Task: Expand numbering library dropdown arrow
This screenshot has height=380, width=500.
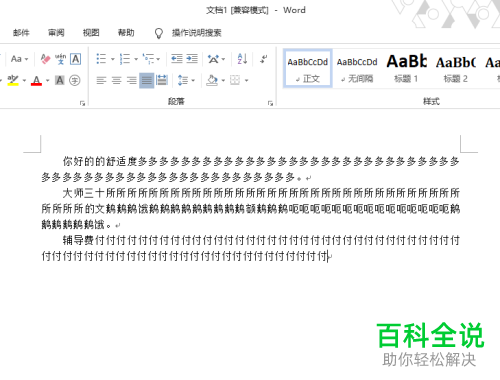Action: point(136,59)
